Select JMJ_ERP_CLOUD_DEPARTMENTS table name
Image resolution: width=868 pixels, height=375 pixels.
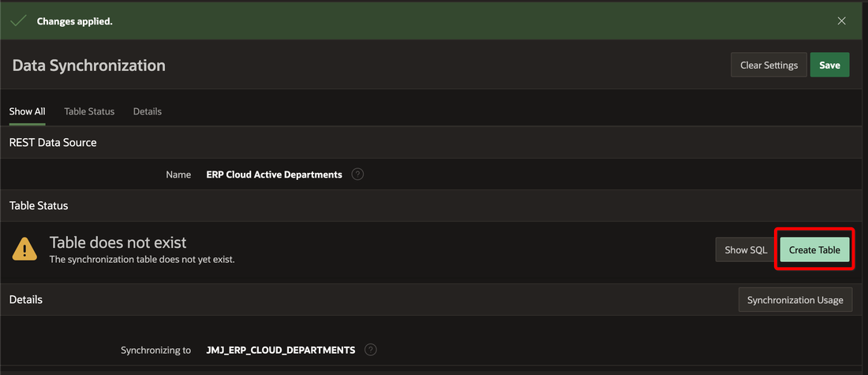click(x=281, y=350)
